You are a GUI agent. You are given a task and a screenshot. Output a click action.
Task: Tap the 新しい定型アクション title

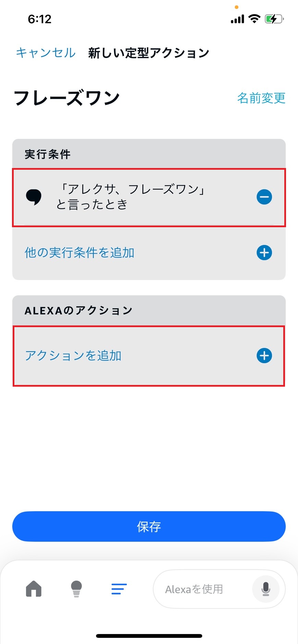148,53
